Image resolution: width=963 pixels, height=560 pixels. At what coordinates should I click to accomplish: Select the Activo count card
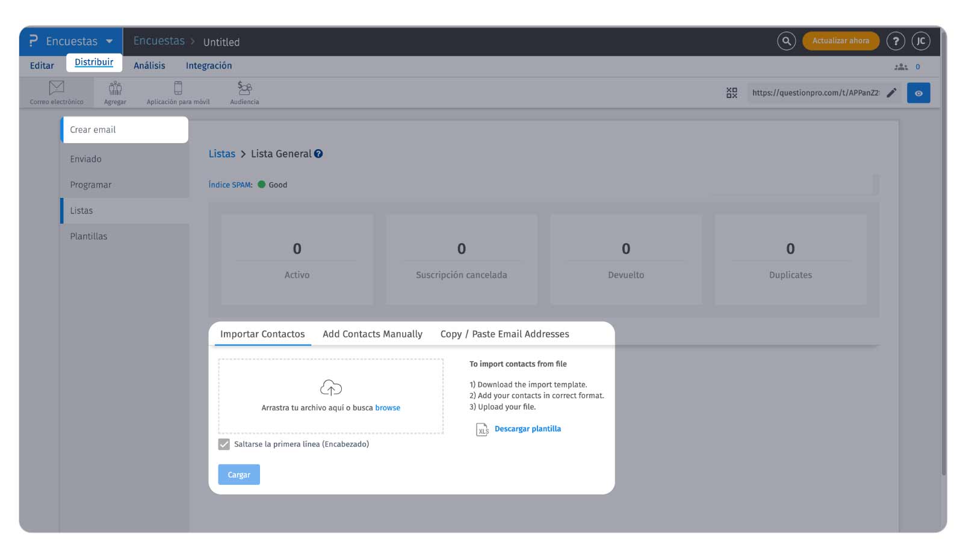coord(297,259)
